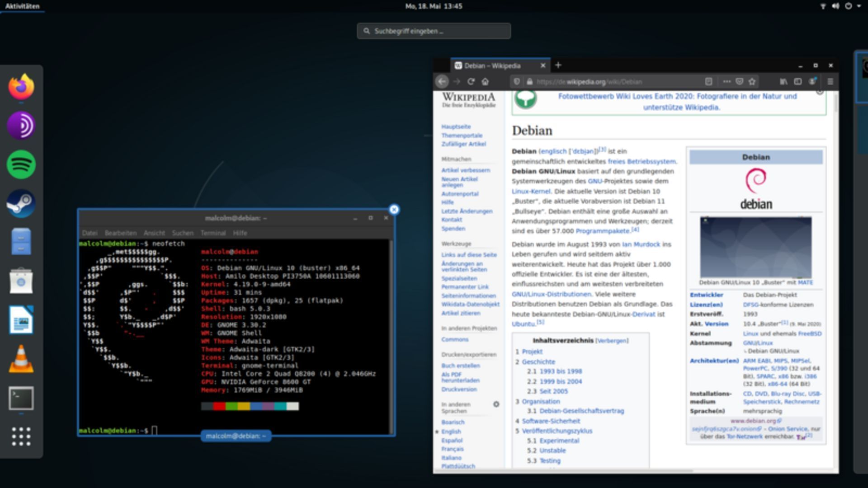The width and height of the screenshot is (868, 488).
Task: Click the tracking protection shield icon
Action: tap(516, 82)
